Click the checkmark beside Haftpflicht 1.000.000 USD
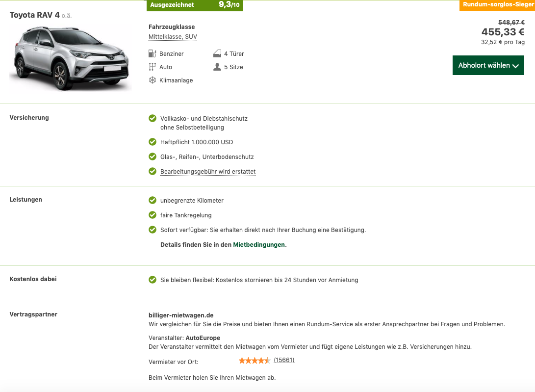This screenshot has width=535, height=392. [153, 142]
